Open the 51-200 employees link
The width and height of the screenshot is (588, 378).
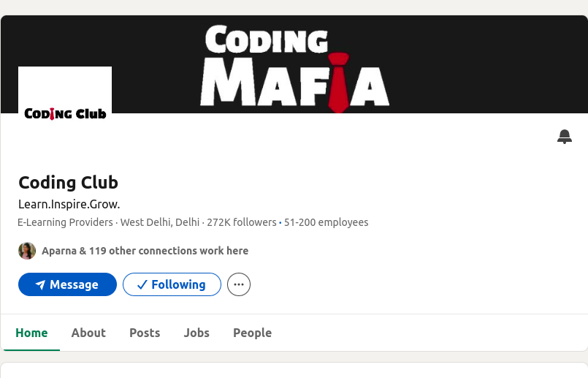[x=326, y=222]
